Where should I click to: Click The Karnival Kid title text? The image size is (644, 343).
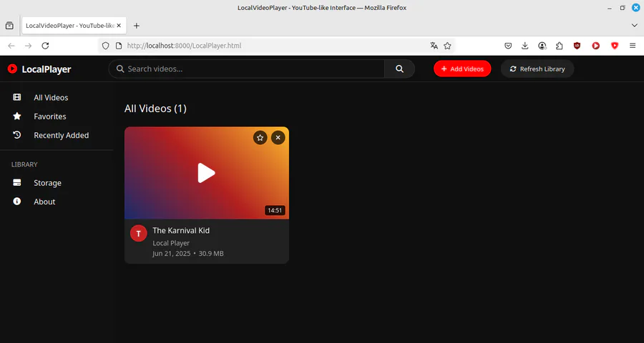(181, 231)
